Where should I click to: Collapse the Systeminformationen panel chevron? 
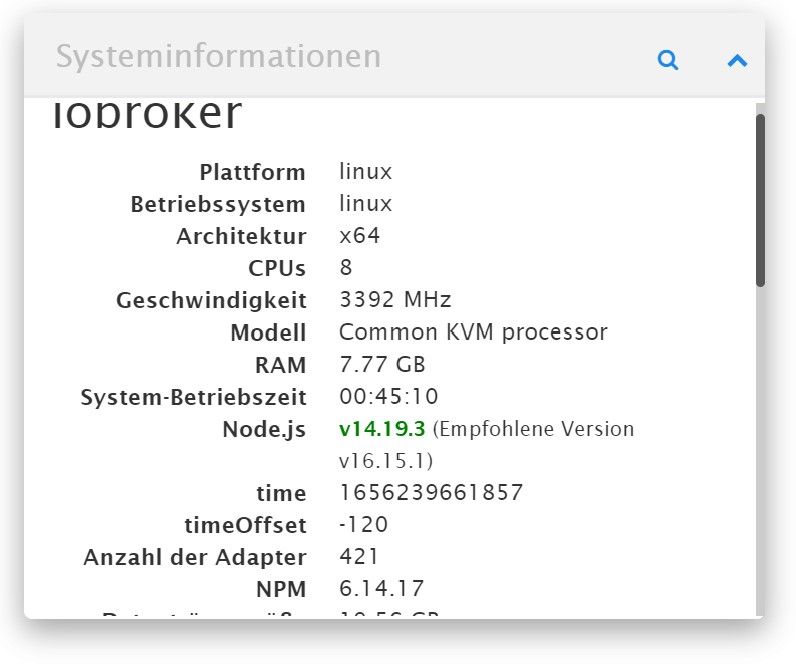pyautogui.click(x=737, y=60)
